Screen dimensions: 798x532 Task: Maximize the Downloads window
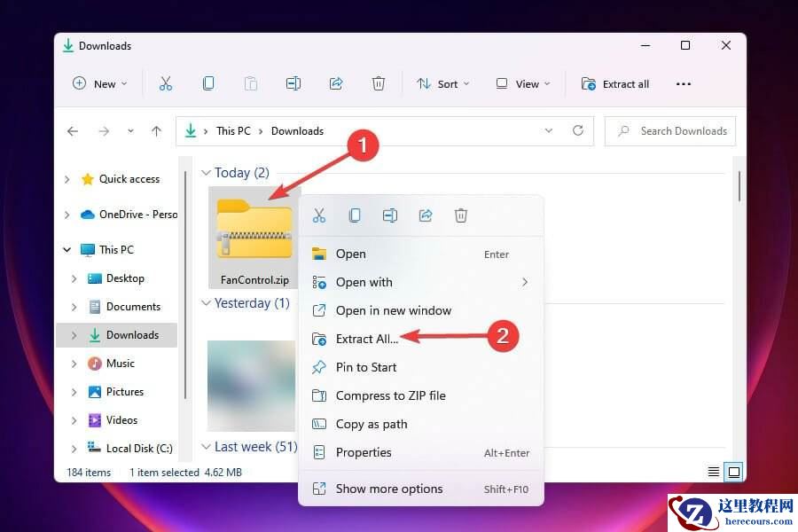(685, 45)
